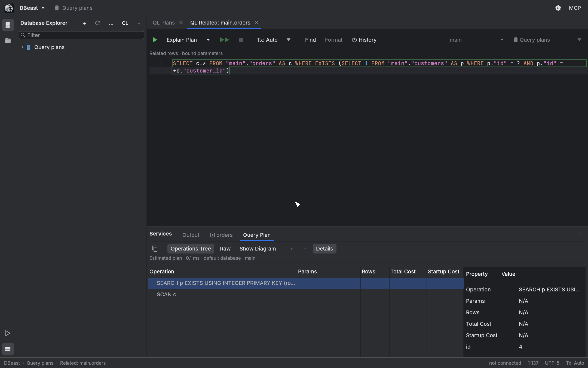Click DBeast in breadcrumb bar

(12, 363)
